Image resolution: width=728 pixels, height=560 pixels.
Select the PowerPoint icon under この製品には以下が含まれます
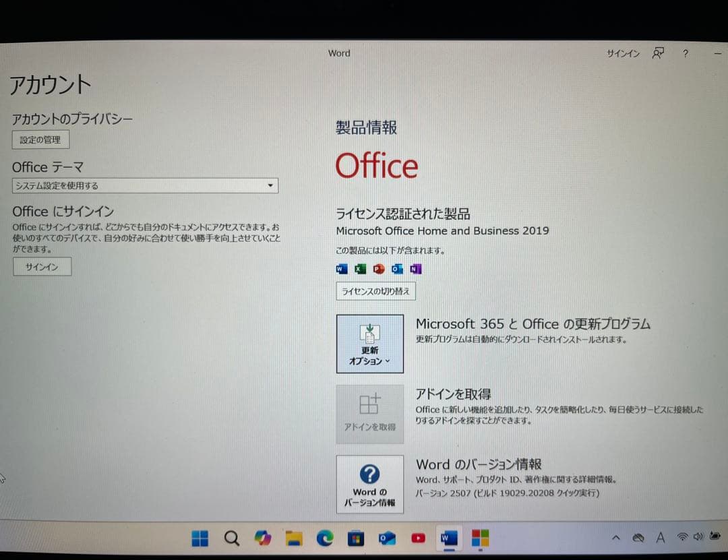(x=379, y=269)
